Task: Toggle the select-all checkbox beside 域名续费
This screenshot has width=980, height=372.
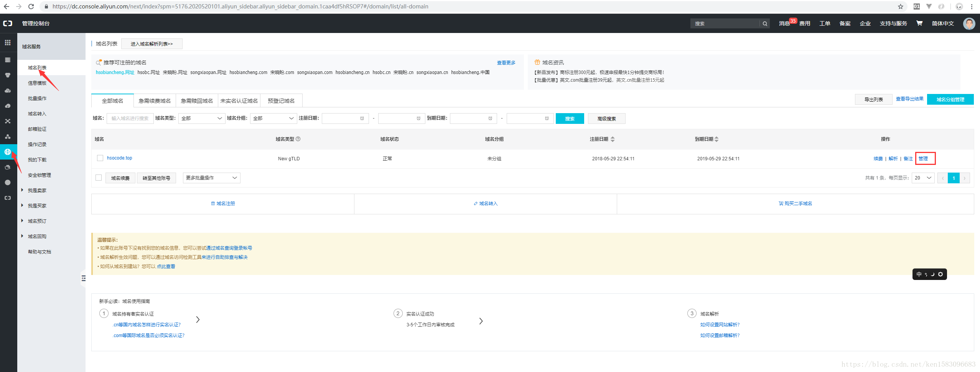Action: coord(99,178)
